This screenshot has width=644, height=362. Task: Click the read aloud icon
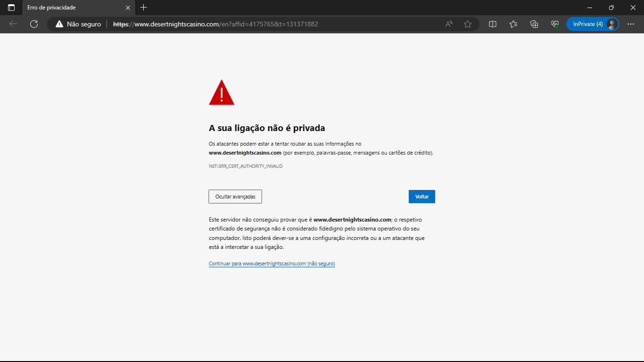click(449, 24)
